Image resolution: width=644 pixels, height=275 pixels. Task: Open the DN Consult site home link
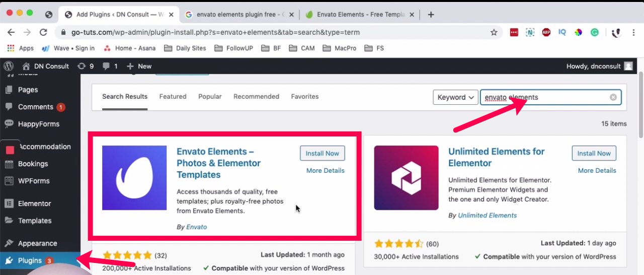coord(46,66)
